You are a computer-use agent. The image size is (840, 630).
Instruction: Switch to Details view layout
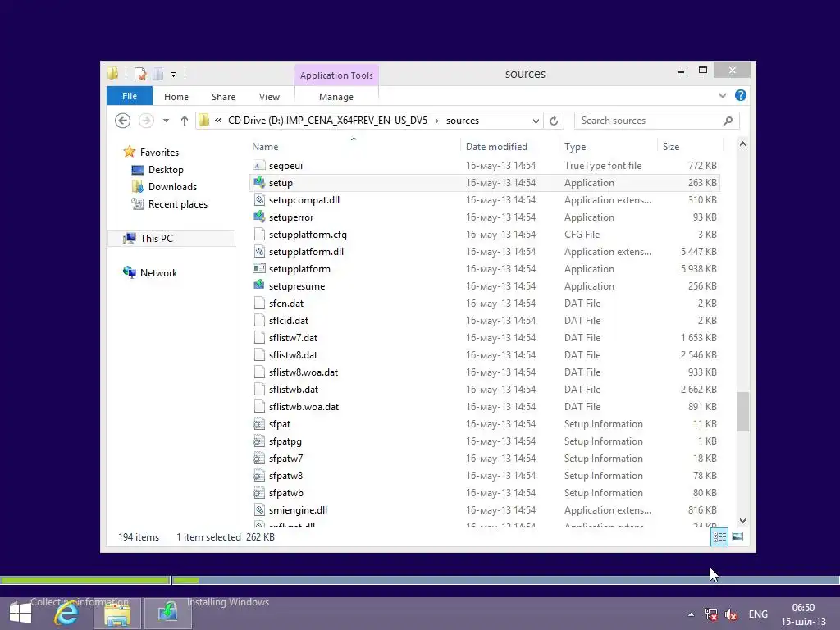pyautogui.click(x=719, y=536)
